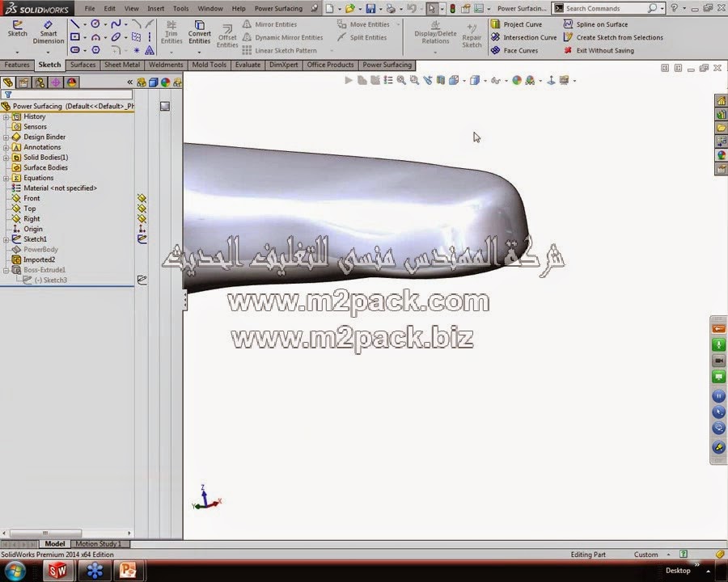Switch to the Evaluate tab
The width and height of the screenshot is (728, 582).
pos(248,65)
